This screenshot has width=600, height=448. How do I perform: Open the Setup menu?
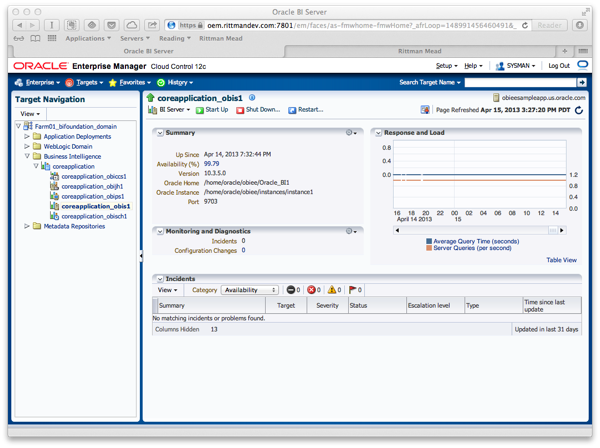point(447,66)
